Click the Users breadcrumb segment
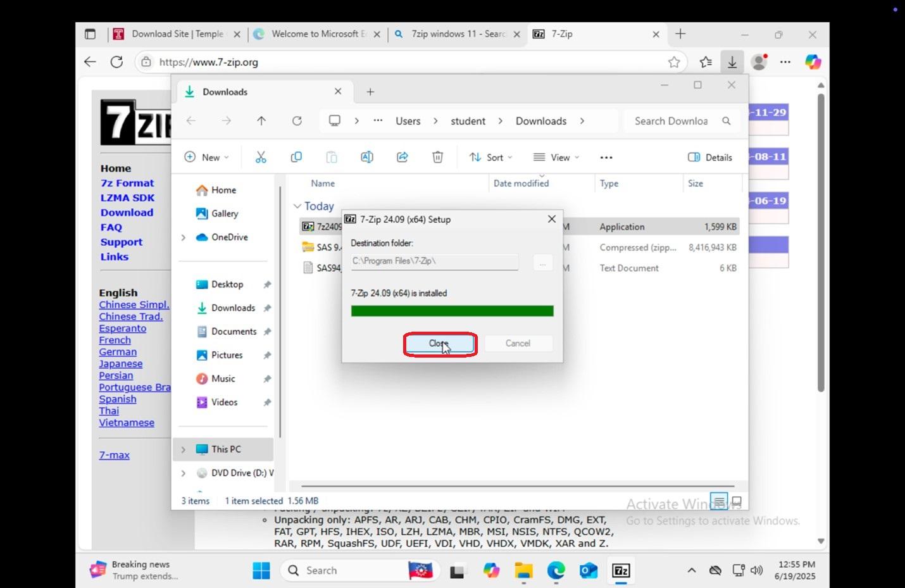 click(408, 121)
